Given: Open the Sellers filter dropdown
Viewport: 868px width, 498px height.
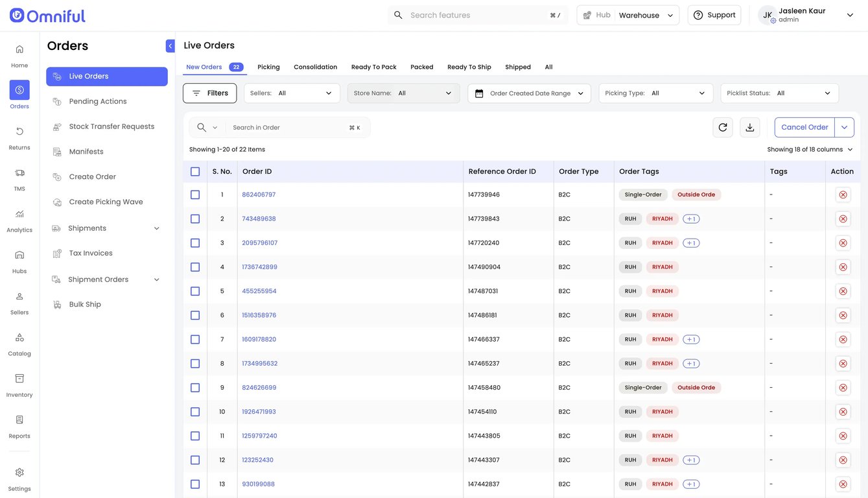Looking at the screenshot, I should coord(292,93).
